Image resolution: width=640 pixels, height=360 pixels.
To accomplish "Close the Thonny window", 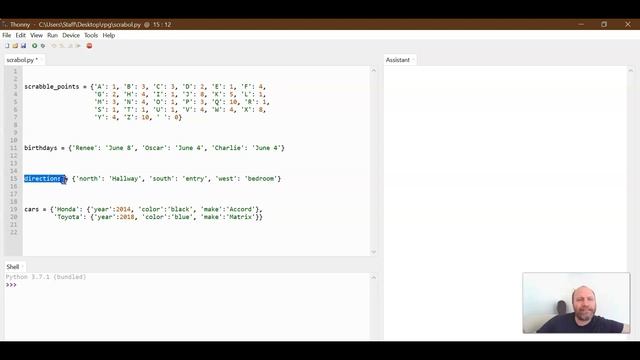I will tap(628, 24).
